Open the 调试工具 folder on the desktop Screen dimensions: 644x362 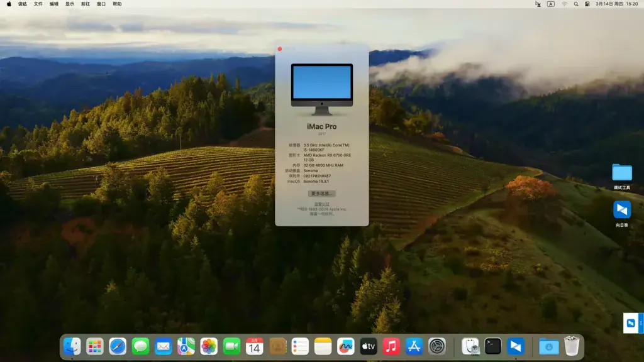622,173
